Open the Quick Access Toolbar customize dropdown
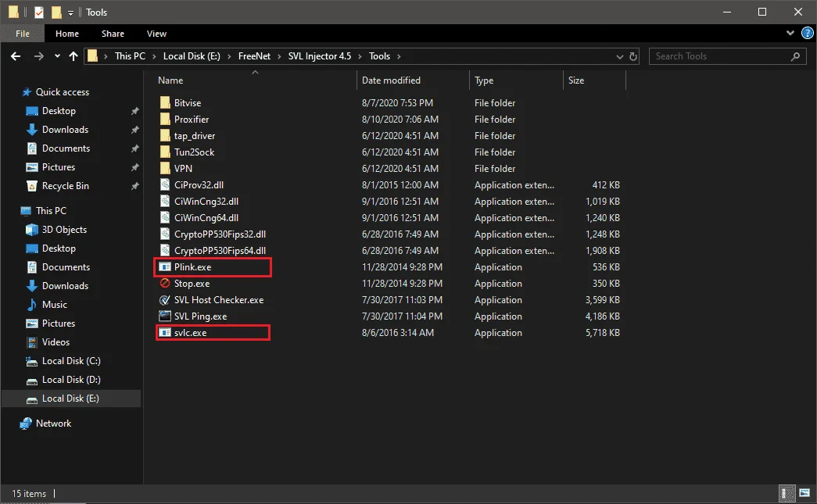 pyautogui.click(x=71, y=13)
